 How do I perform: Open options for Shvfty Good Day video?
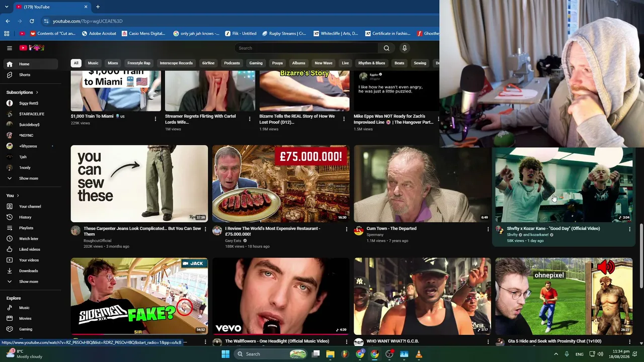[629, 229]
